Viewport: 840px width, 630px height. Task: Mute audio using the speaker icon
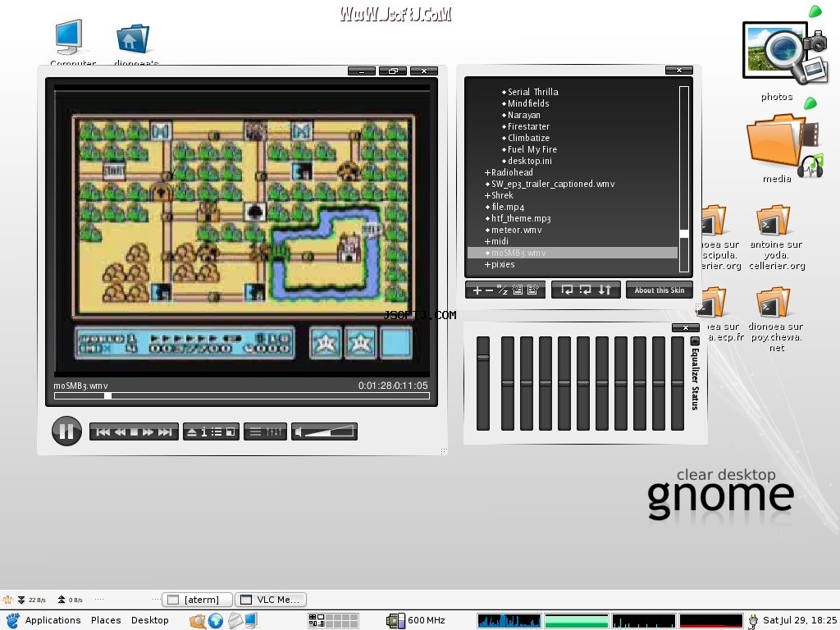[299, 431]
